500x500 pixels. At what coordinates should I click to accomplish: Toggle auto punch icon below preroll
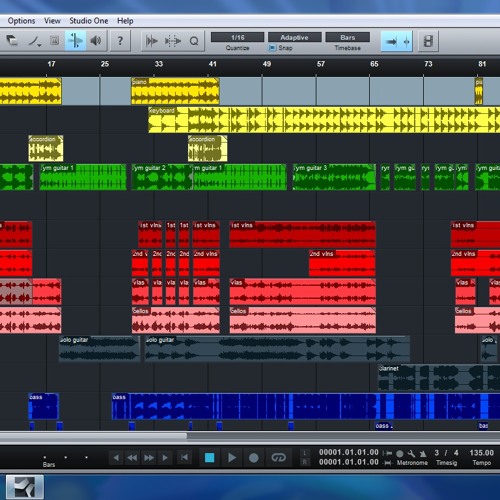388,462
